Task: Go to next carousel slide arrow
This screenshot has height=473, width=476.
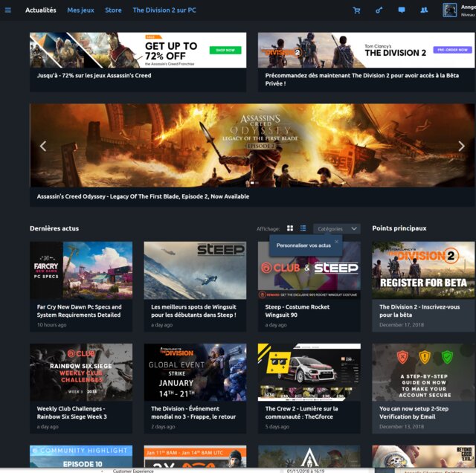Action: (x=462, y=146)
